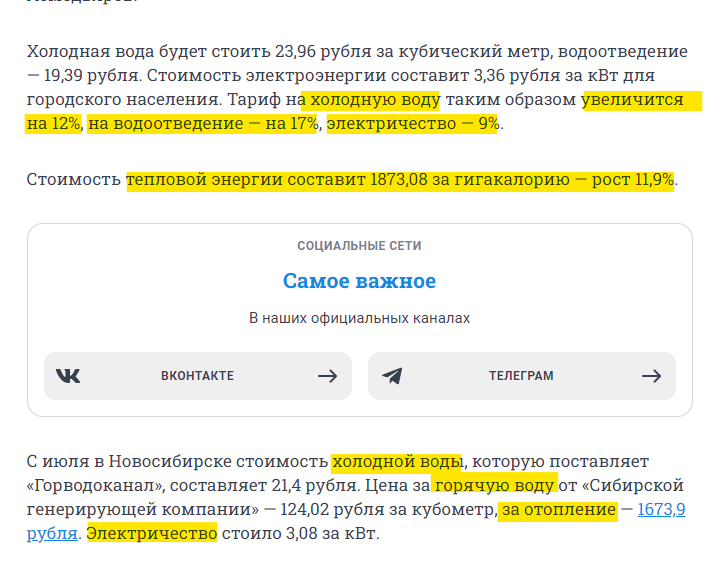
Task: Click highlighted 'на 12%' text
Action: (x=54, y=124)
